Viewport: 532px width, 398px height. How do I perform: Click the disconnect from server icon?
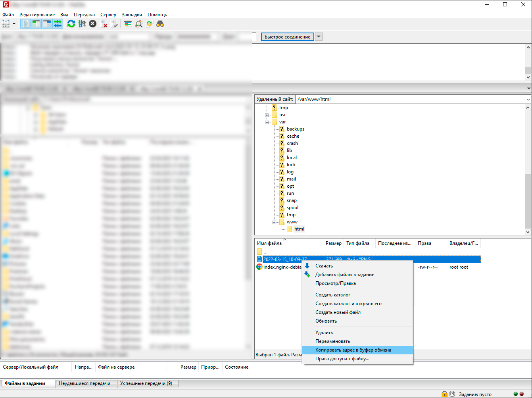coord(104,24)
